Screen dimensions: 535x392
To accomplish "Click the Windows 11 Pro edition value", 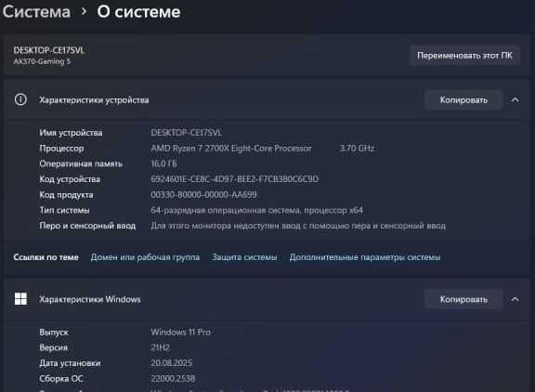I will coord(180,332).
